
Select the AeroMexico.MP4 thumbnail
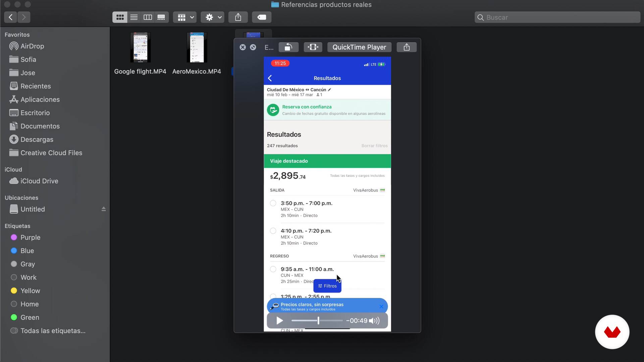coord(197,47)
